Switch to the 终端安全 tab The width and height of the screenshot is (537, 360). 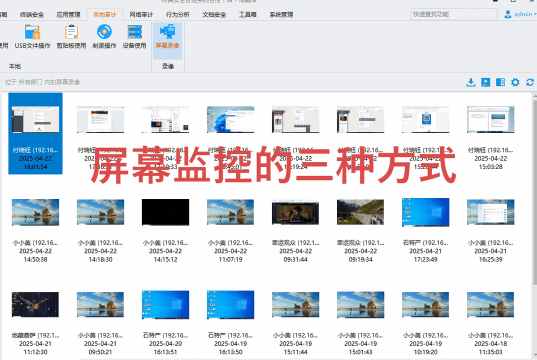click(32, 14)
